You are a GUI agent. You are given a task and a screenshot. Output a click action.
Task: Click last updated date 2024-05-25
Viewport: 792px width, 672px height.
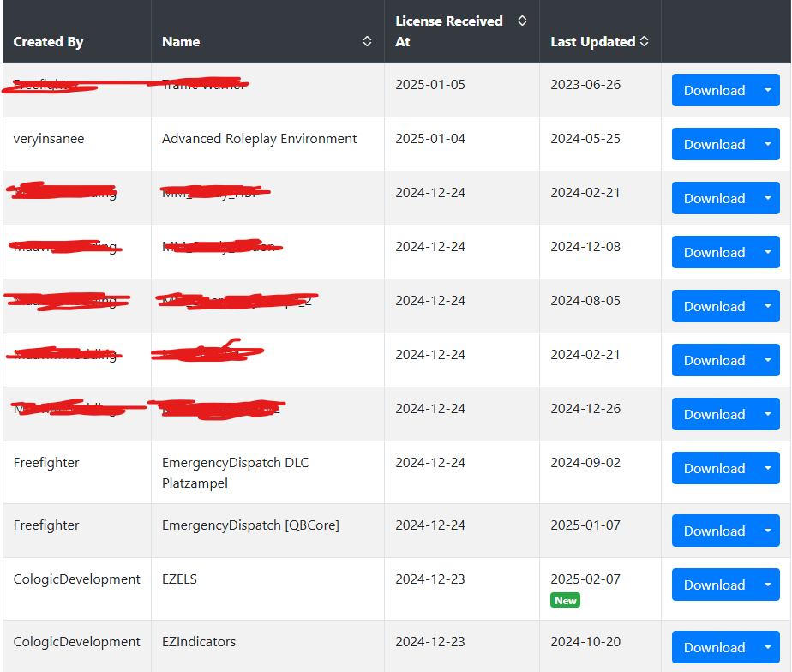pos(585,139)
